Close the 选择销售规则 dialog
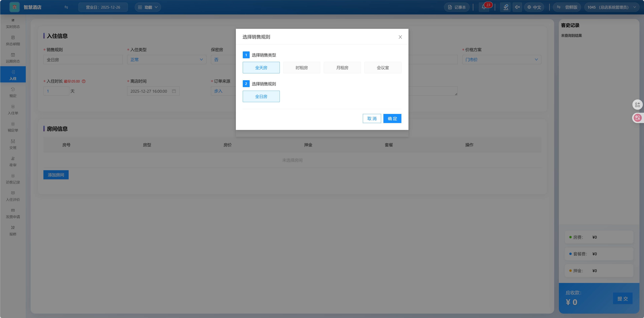The image size is (644, 318). (400, 37)
